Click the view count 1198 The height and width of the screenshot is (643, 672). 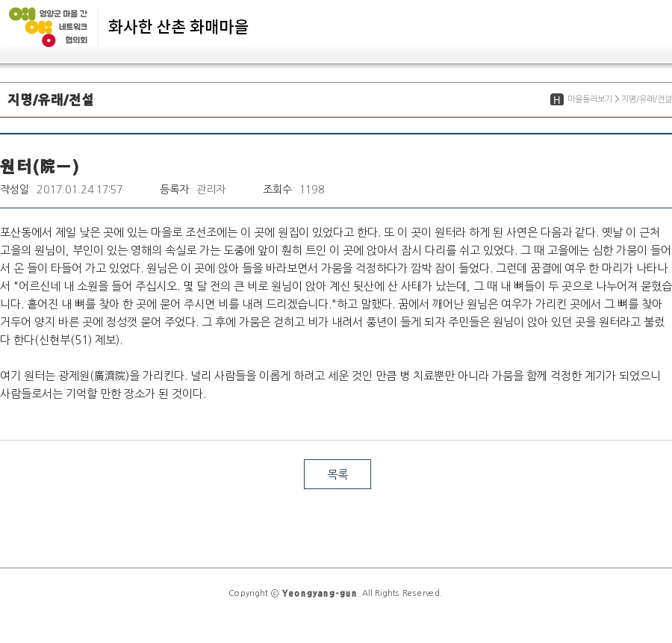[311, 190]
